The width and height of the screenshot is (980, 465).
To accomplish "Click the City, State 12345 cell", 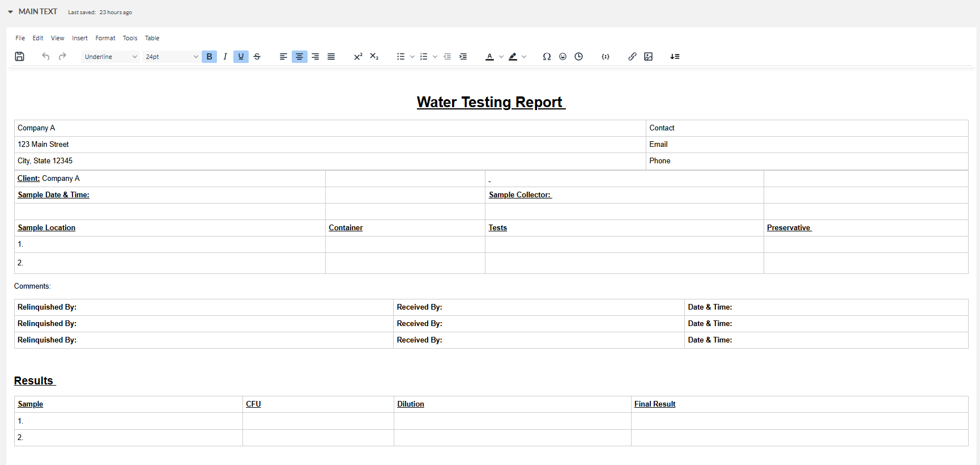I will pyautogui.click(x=330, y=161).
